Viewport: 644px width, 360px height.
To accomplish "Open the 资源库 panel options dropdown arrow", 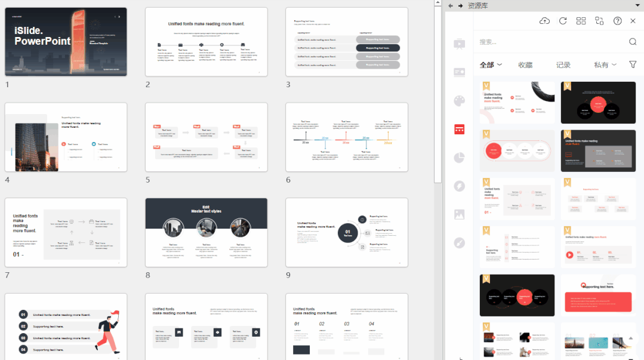I will [637, 5].
